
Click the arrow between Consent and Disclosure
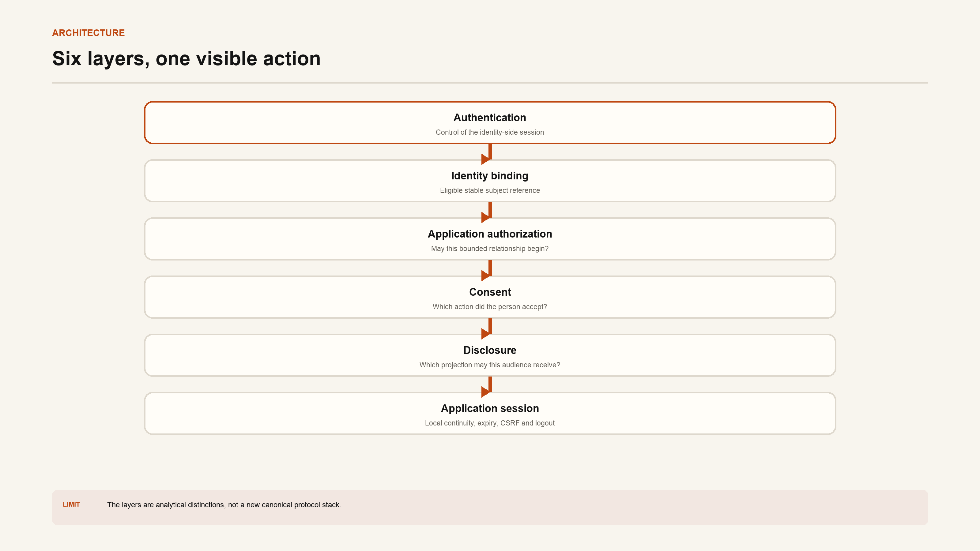pyautogui.click(x=487, y=328)
